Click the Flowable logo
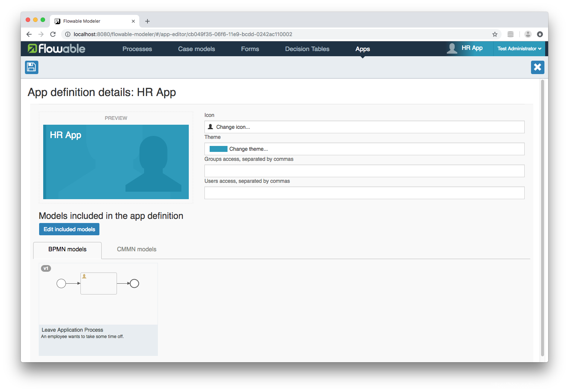Image resolution: width=569 pixels, height=392 pixels. point(56,49)
